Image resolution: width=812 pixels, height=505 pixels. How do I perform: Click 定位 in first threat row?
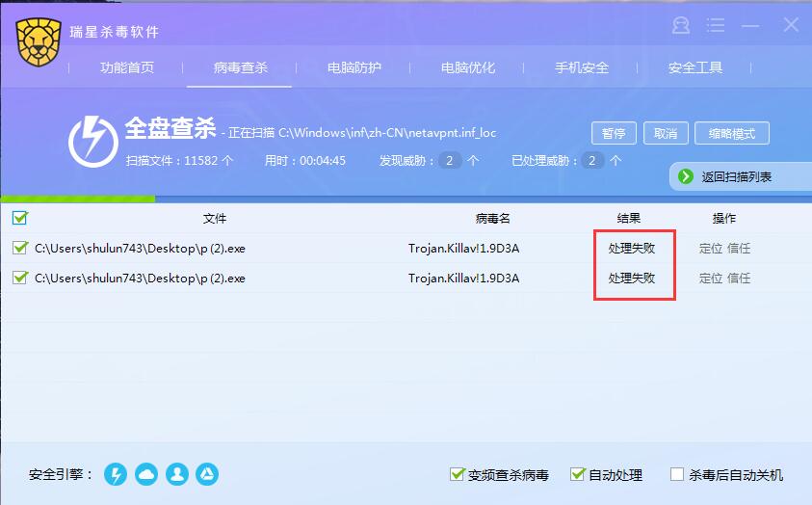(711, 249)
